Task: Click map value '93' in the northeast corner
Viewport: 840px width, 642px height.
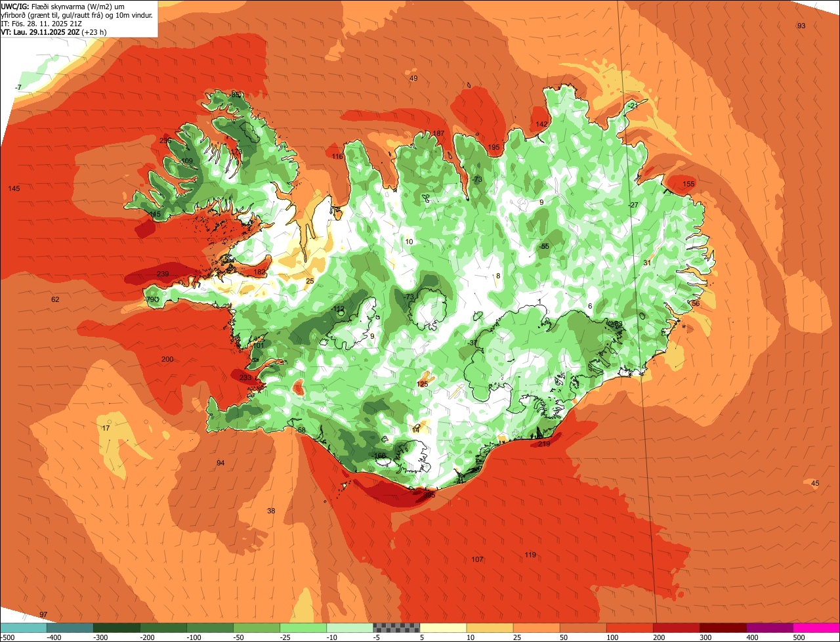Action: pyautogui.click(x=801, y=26)
